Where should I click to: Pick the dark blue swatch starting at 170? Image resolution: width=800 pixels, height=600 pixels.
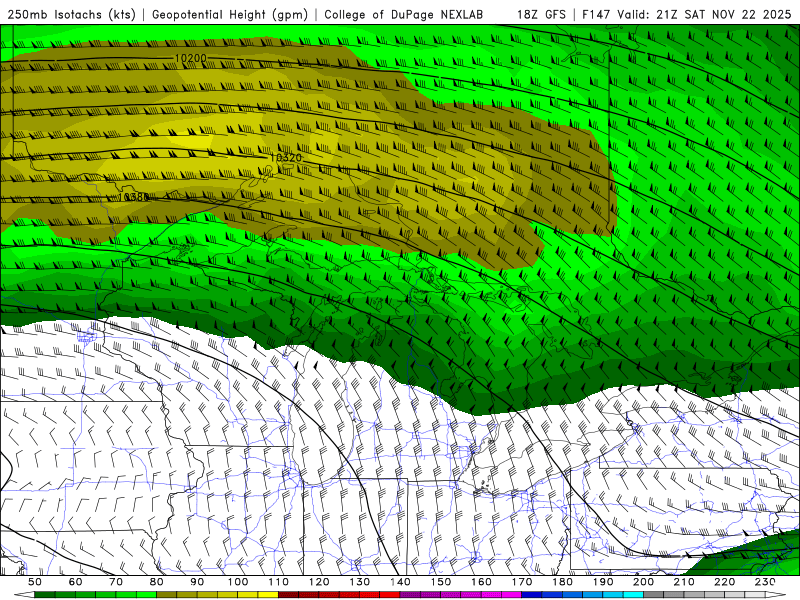(532, 595)
